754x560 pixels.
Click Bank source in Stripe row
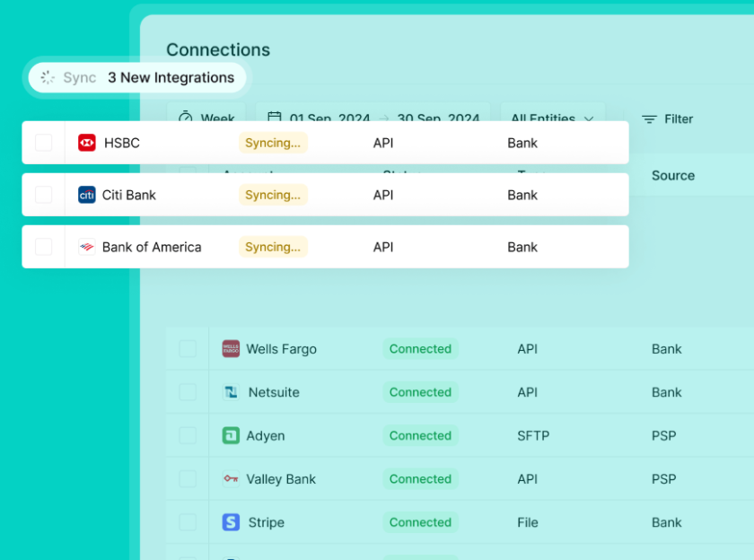point(666,522)
